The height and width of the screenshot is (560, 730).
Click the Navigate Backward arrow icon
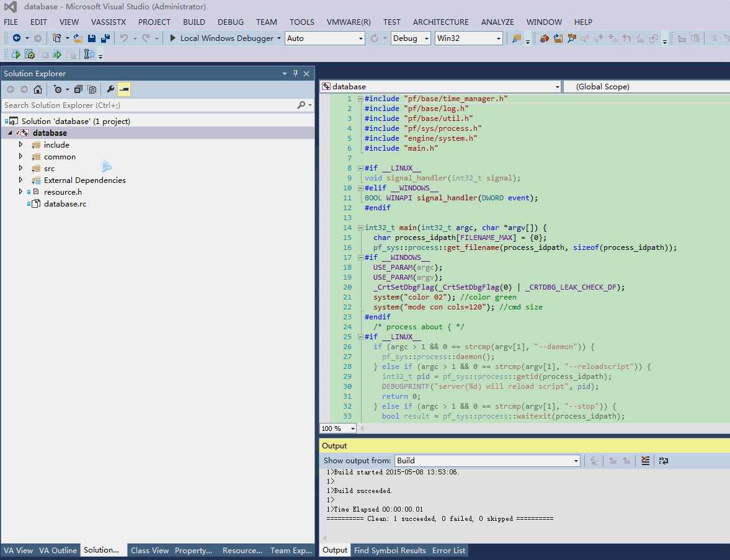pos(17,38)
